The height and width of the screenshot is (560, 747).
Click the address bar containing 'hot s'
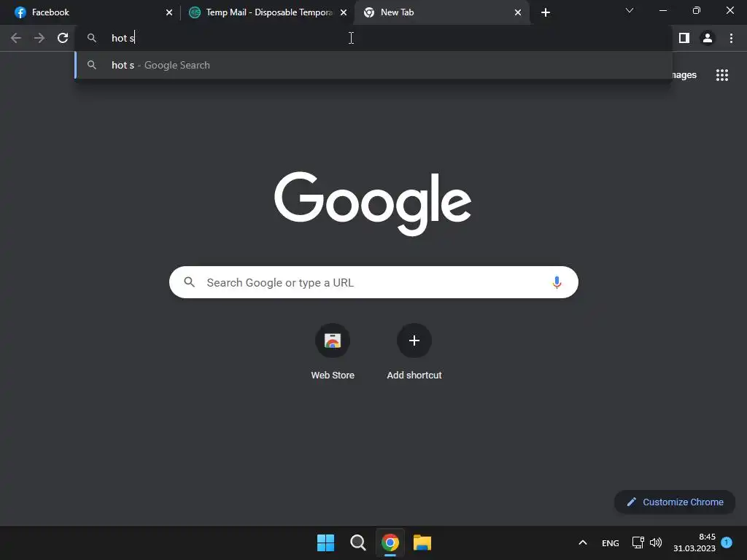(x=373, y=38)
